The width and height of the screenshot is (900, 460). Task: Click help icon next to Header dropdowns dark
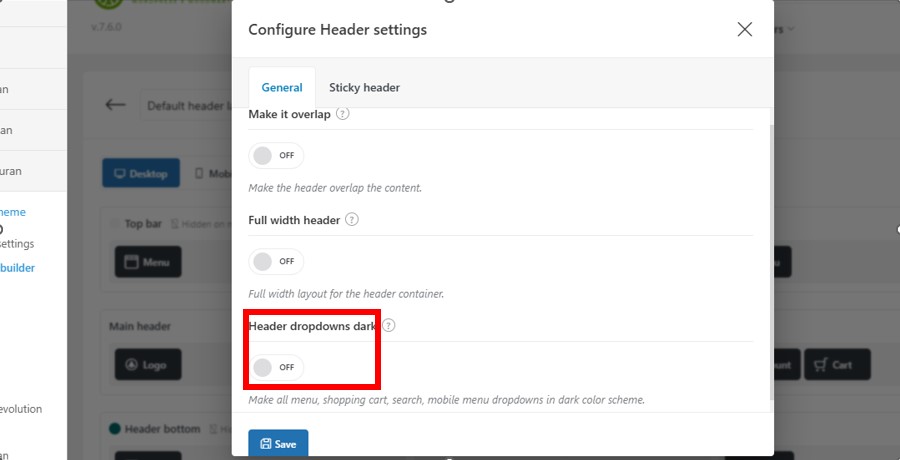coord(389,326)
